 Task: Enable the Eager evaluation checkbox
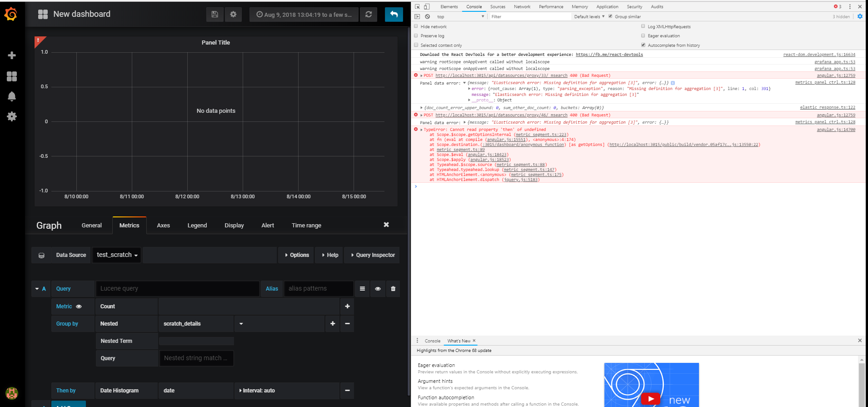click(x=643, y=35)
